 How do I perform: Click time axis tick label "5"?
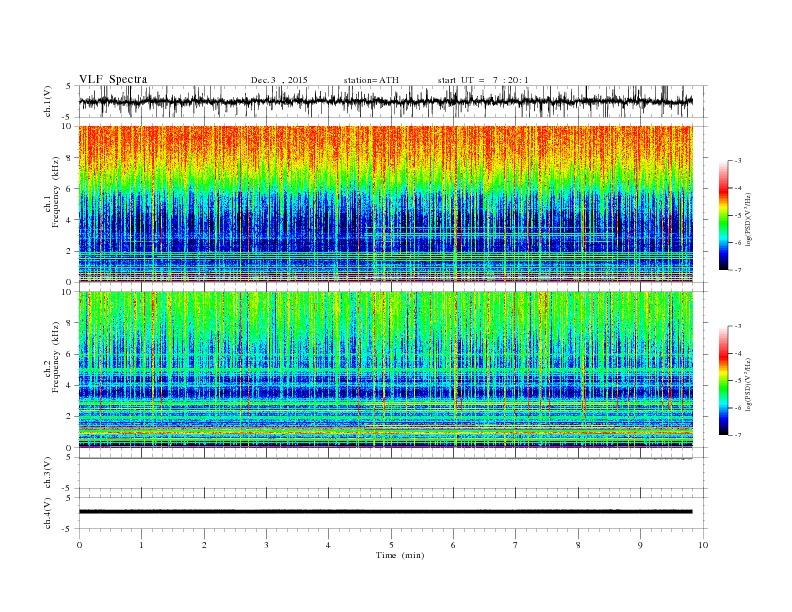pyautogui.click(x=391, y=545)
